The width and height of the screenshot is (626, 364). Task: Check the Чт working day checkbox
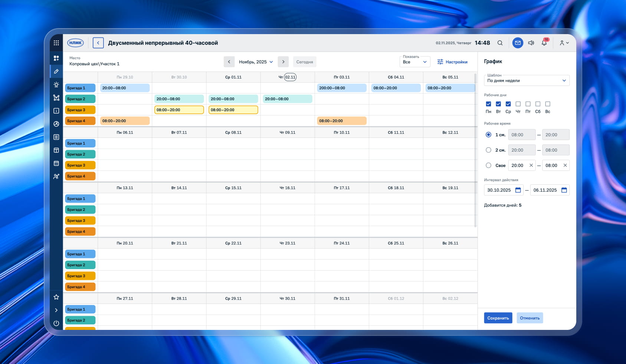click(x=518, y=104)
